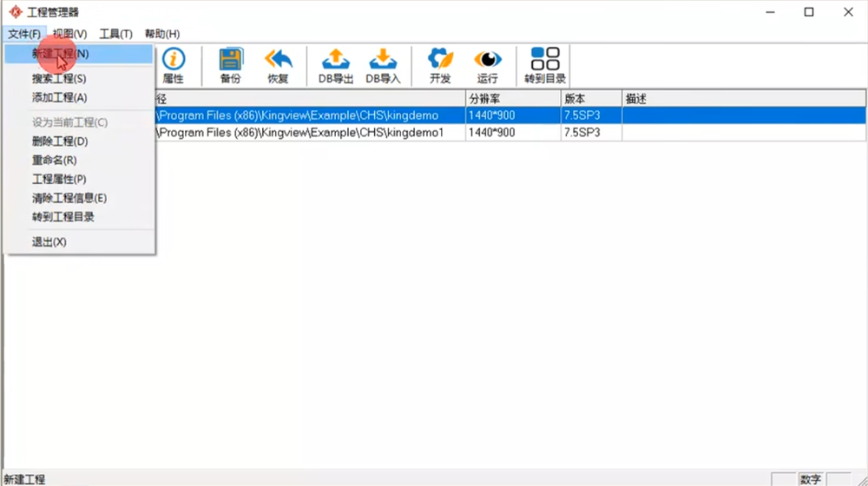
Task: Click the DB导入 import icon
Action: [383, 65]
